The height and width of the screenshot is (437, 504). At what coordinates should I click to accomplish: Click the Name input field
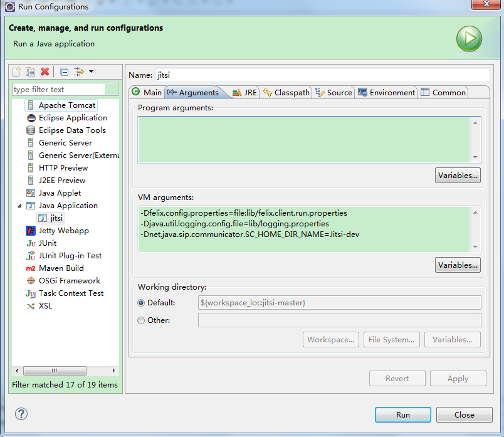[x=323, y=75]
